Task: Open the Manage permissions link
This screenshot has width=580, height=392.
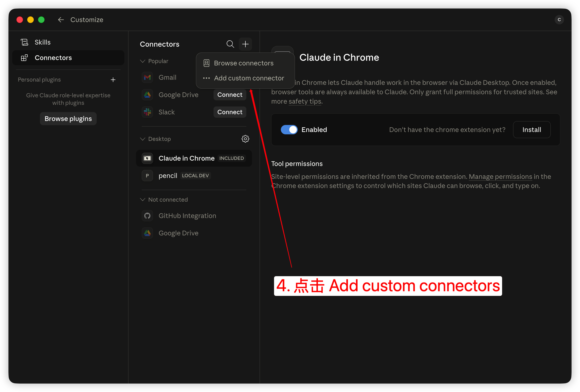Action: point(500,177)
